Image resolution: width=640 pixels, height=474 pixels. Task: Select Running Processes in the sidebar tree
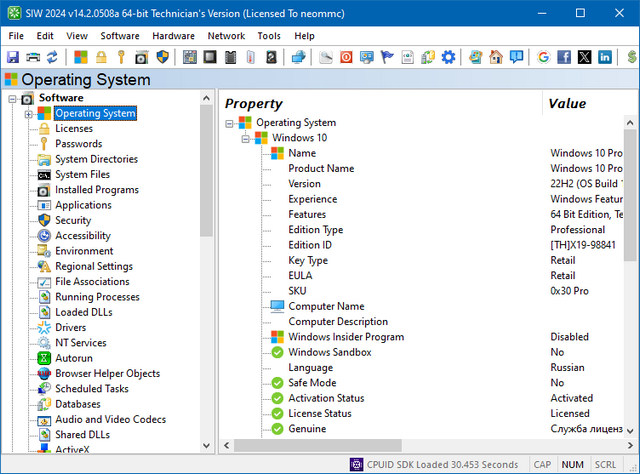tap(97, 297)
